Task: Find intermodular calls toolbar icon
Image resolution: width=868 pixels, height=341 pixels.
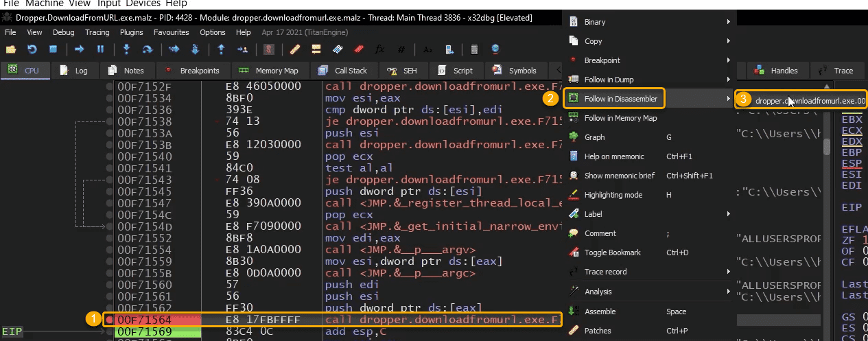Action: [448, 49]
